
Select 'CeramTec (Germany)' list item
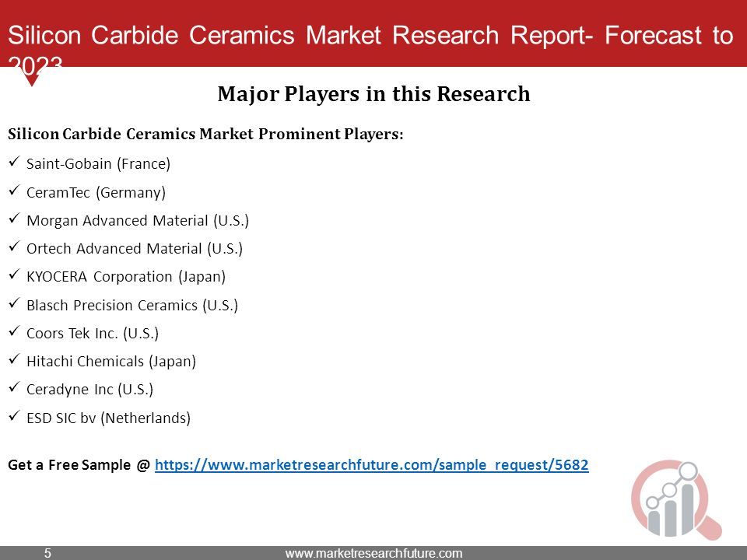click(x=96, y=192)
